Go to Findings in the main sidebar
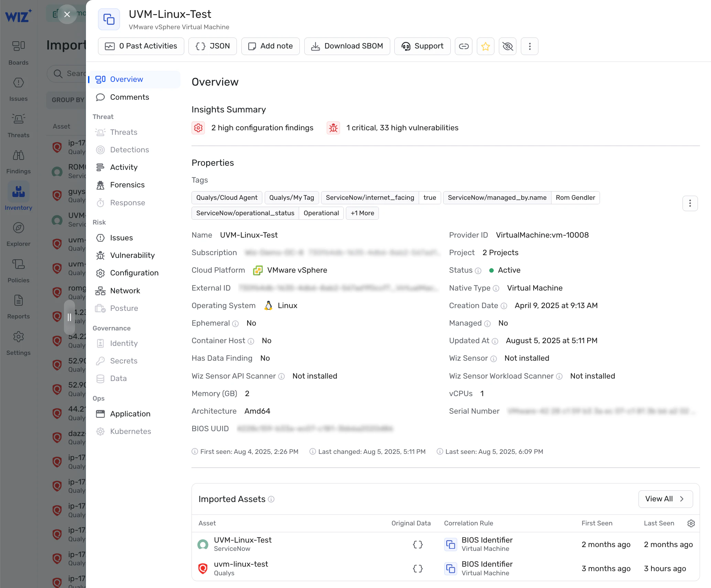Viewport: 711px width, 588px height. (19, 162)
